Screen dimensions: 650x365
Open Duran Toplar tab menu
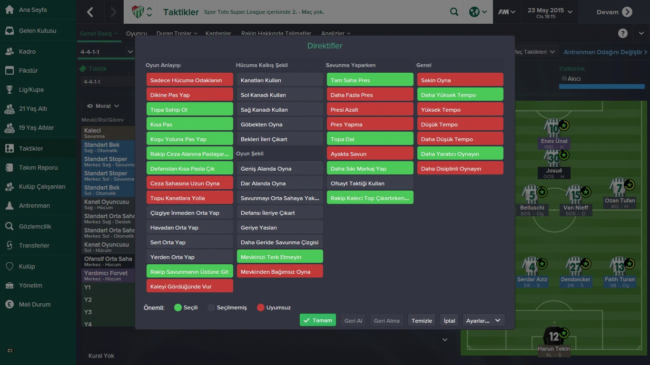coord(177,34)
